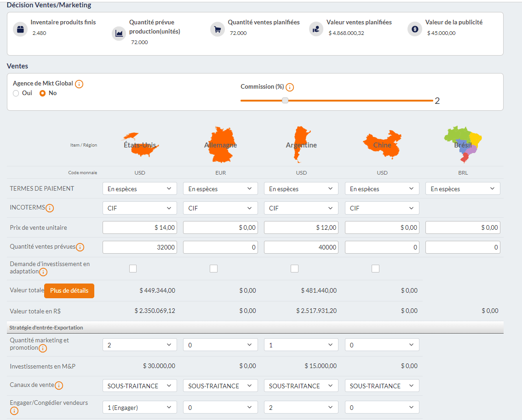Check adaptation investment box for États-Unis
This screenshot has height=420, width=522.
pyautogui.click(x=133, y=268)
